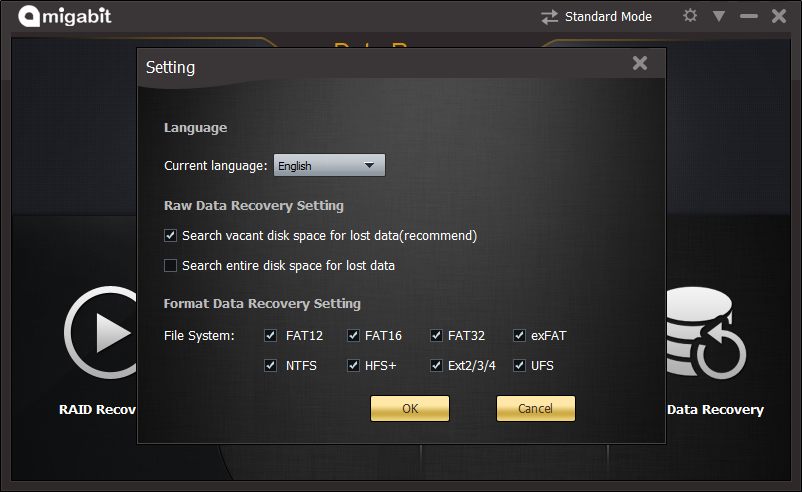The height and width of the screenshot is (492, 802).
Task: Discard changes with the Cancel button
Action: pyautogui.click(x=536, y=408)
